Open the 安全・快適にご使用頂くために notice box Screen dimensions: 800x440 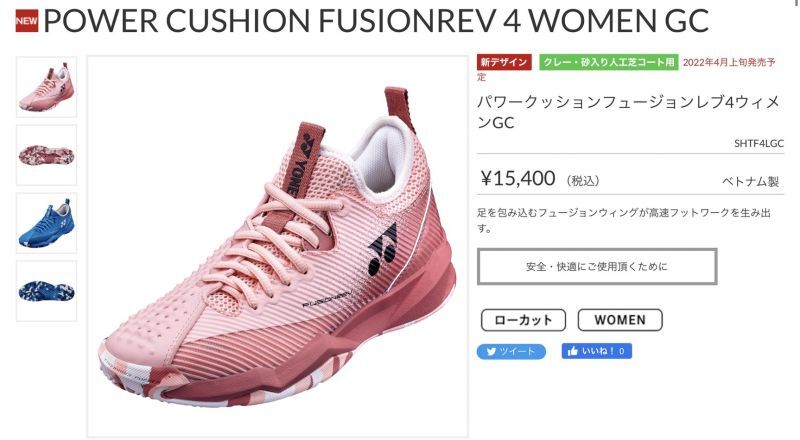tap(597, 266)
